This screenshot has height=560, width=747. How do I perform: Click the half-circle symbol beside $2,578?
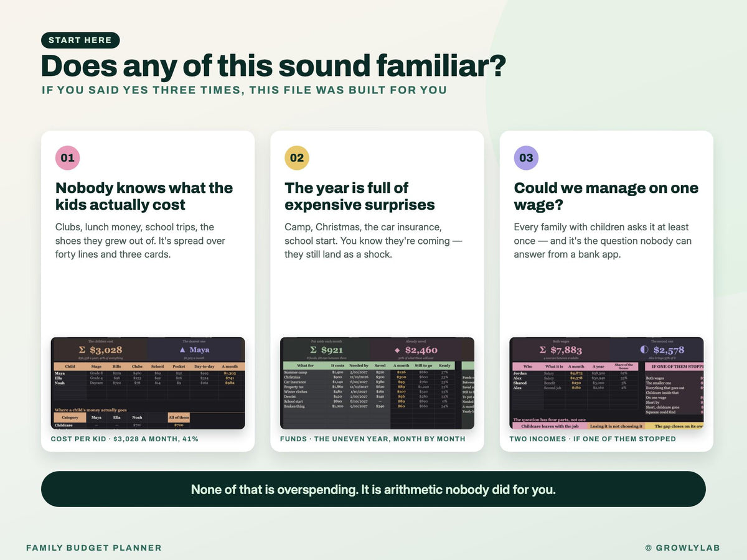[x=644, y=350]
